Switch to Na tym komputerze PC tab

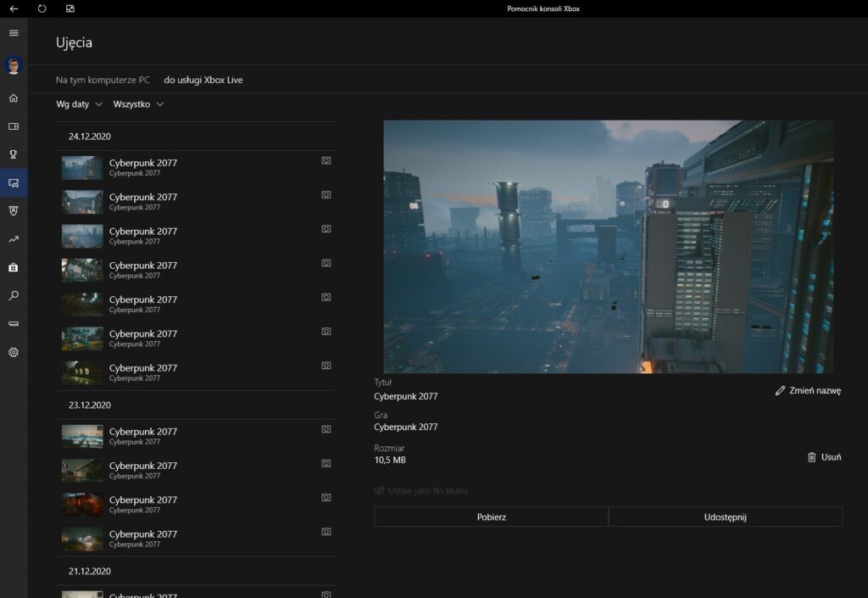click(x=103, y=80)
